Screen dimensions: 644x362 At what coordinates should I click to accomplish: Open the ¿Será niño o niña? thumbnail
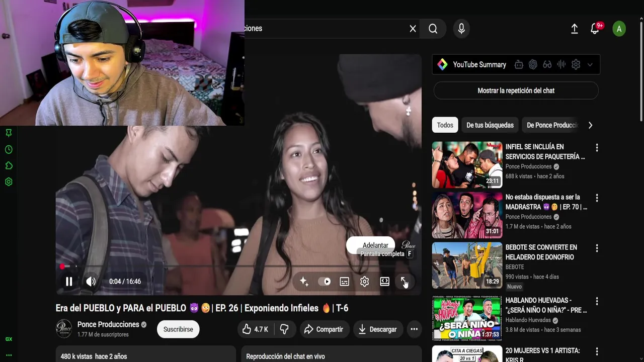click(467, 318)
